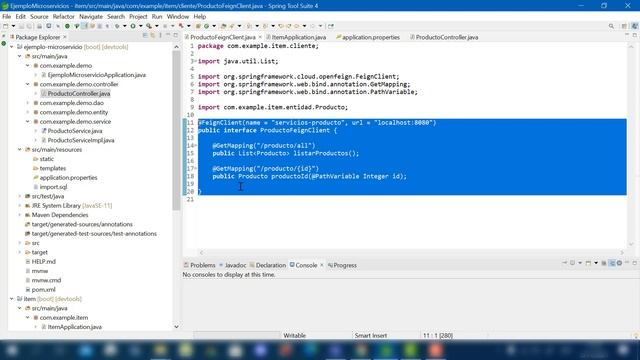
Task: Select ProductoServiceImpl.java in the tree
Action: [x=81, y=140]
